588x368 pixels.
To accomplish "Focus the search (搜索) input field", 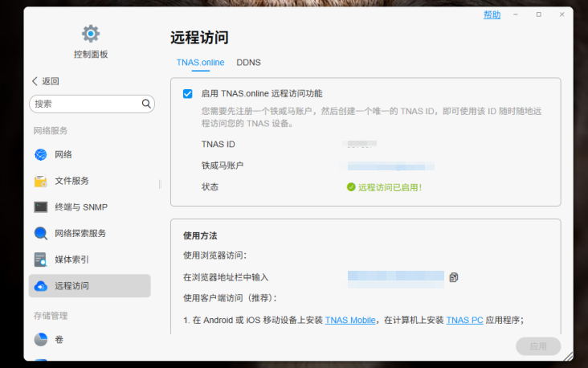I will point(84,104).
